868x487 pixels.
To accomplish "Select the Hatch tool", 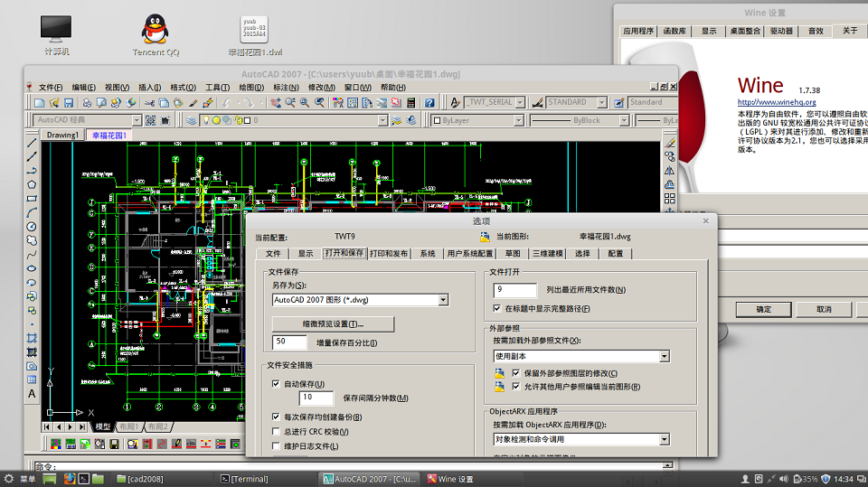I will (x=32, y=338).
